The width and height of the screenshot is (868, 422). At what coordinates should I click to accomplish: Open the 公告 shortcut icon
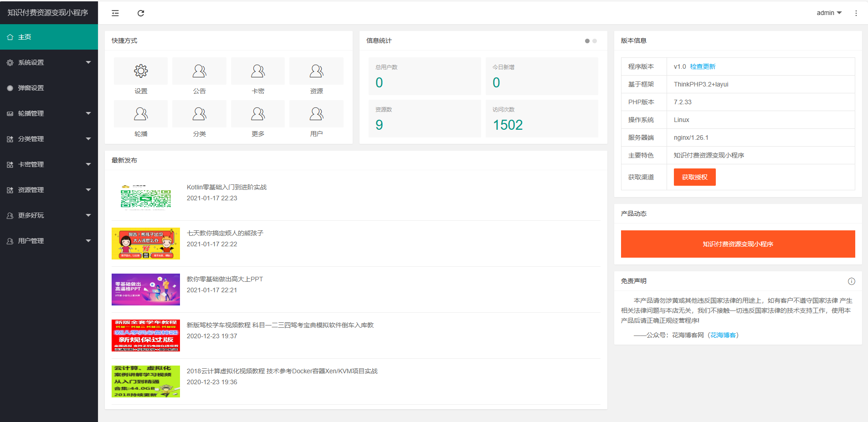(199, 71)
